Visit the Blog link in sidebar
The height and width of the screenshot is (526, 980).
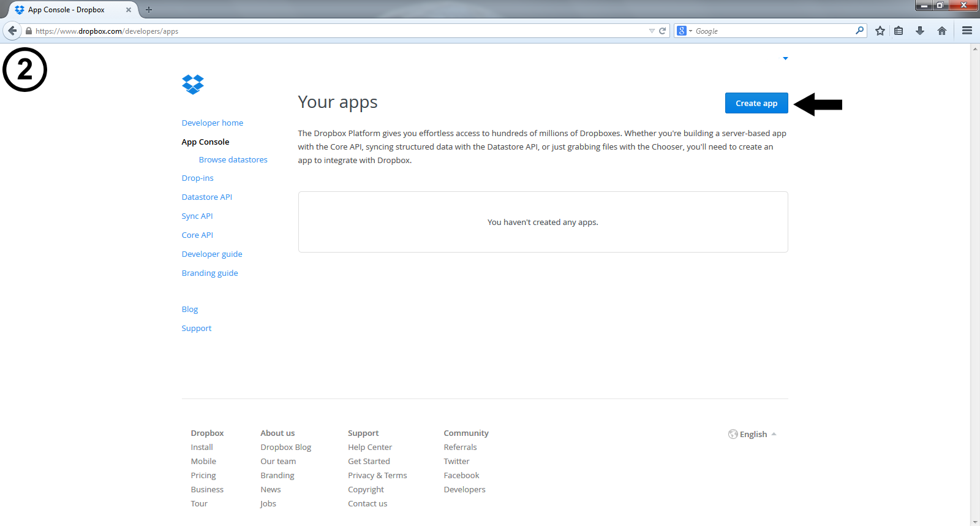click(x=190, y=309)
